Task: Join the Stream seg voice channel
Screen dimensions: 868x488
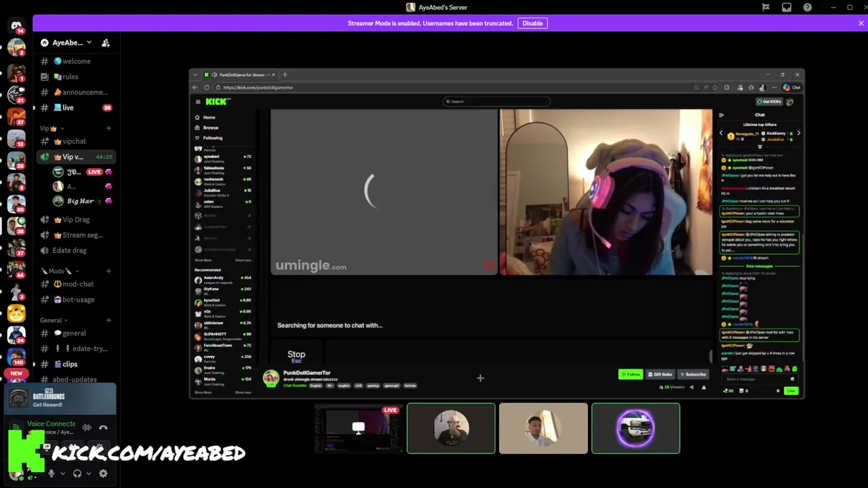Action: click(x=75, y=235)
